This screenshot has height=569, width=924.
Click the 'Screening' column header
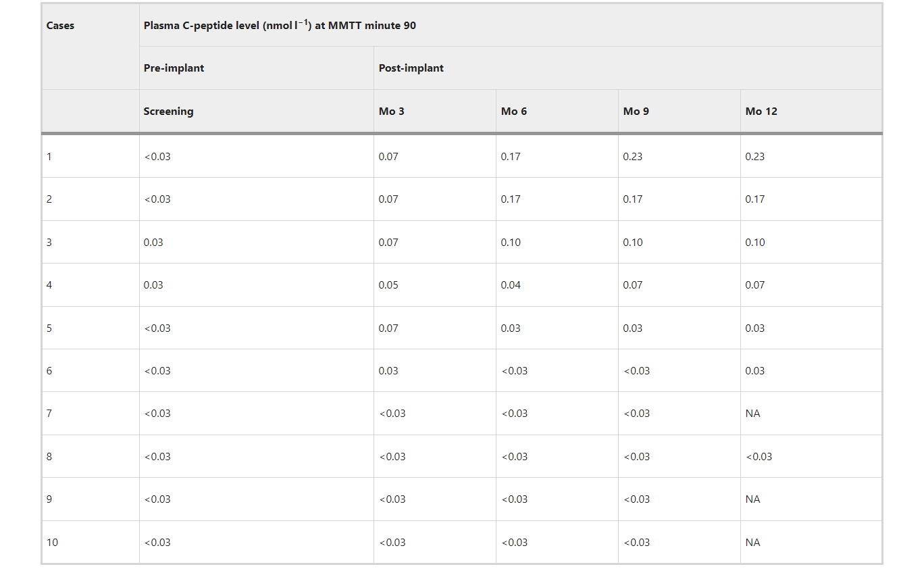pyautogui.click(x=168, y=112)
